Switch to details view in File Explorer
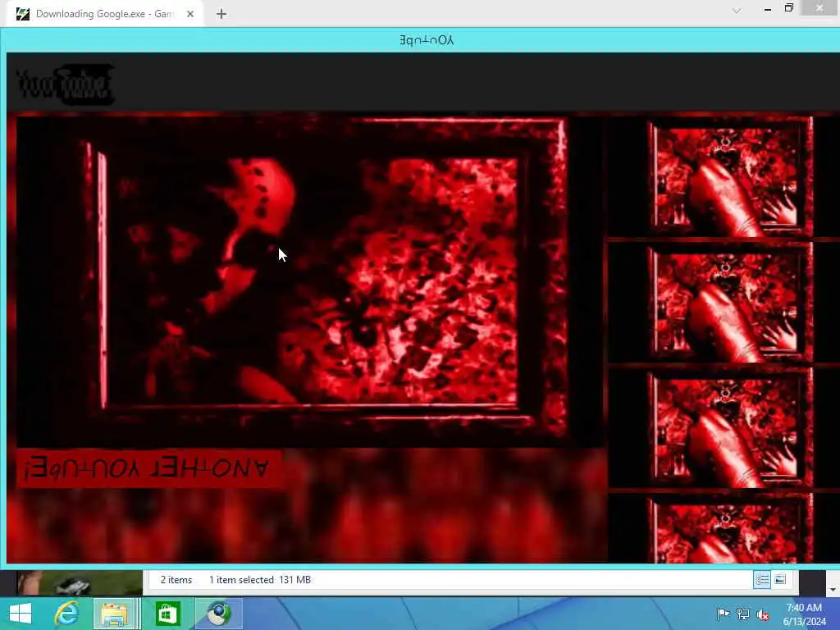 pyautogui.click(x=762, y=580)
